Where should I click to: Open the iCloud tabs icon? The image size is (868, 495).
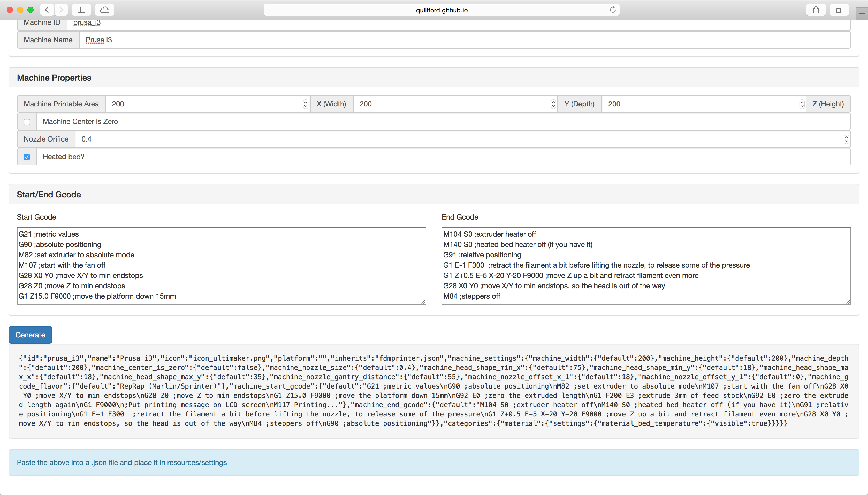(104, 10)
